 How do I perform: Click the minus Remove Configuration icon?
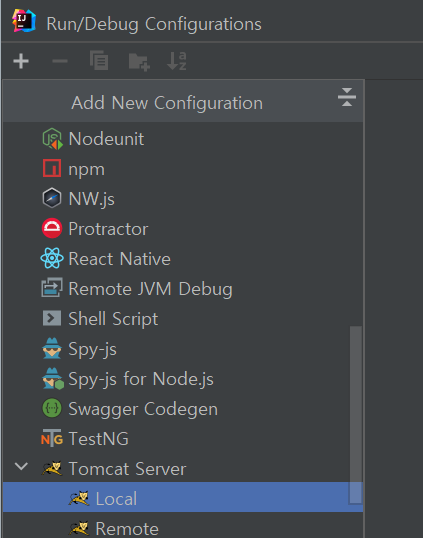pyautogui.click(x=60, y=61)
